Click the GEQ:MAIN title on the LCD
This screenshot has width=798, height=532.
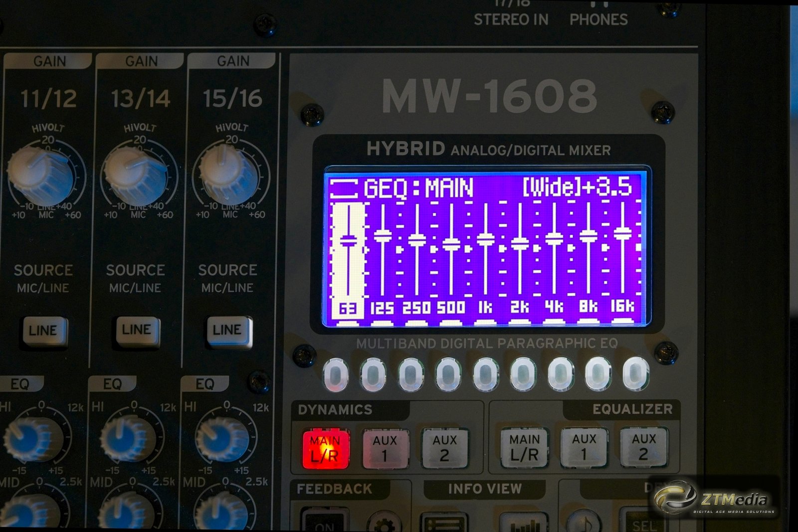[x=418, y=189]
